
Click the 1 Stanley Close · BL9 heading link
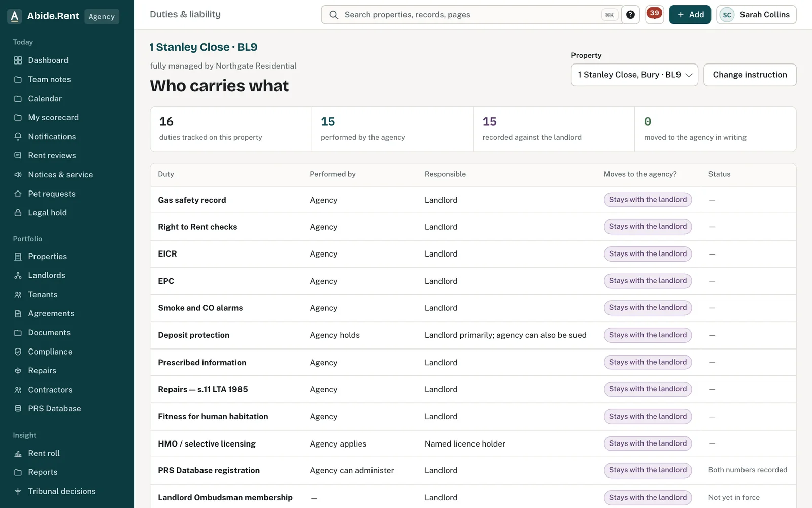(x=204, y=47)
